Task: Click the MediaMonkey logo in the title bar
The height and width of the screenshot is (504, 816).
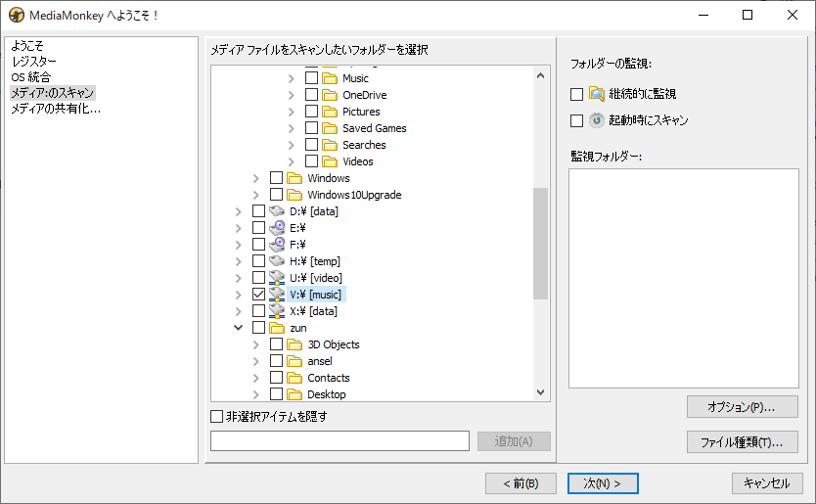Action: click(x=17, y=15)
